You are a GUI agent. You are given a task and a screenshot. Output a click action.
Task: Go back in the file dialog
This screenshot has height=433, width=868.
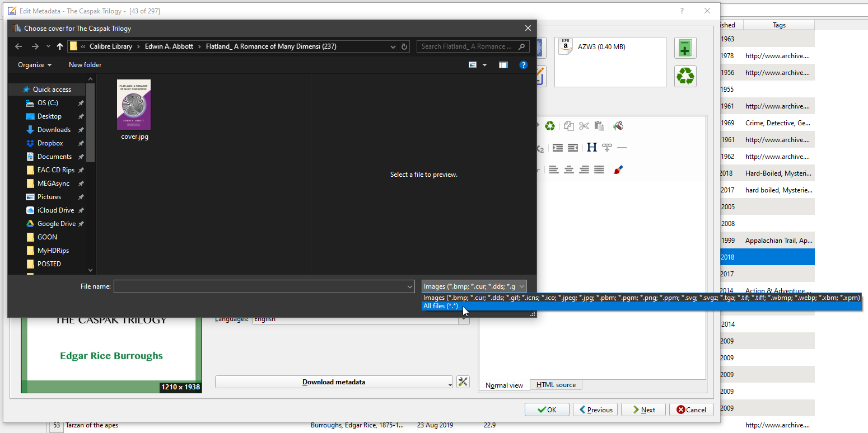click(x=18, y=46)
